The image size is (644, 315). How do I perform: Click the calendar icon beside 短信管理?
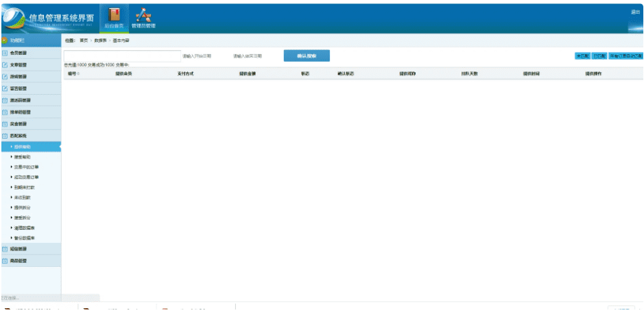pos(5,249)
